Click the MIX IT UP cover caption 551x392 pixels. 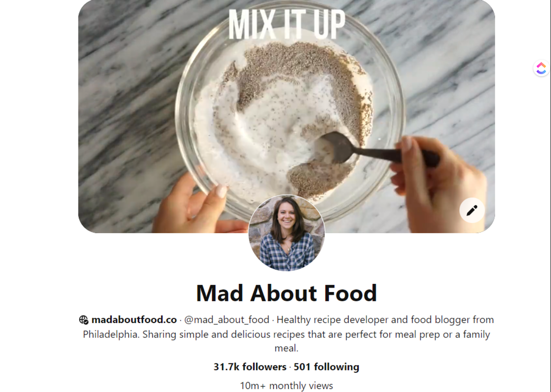(287, 24)
